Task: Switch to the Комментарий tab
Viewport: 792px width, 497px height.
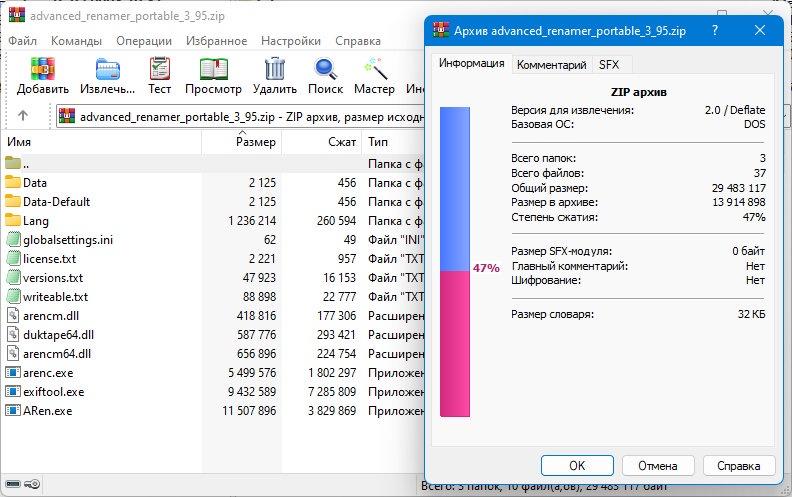Action: (552, 65)
